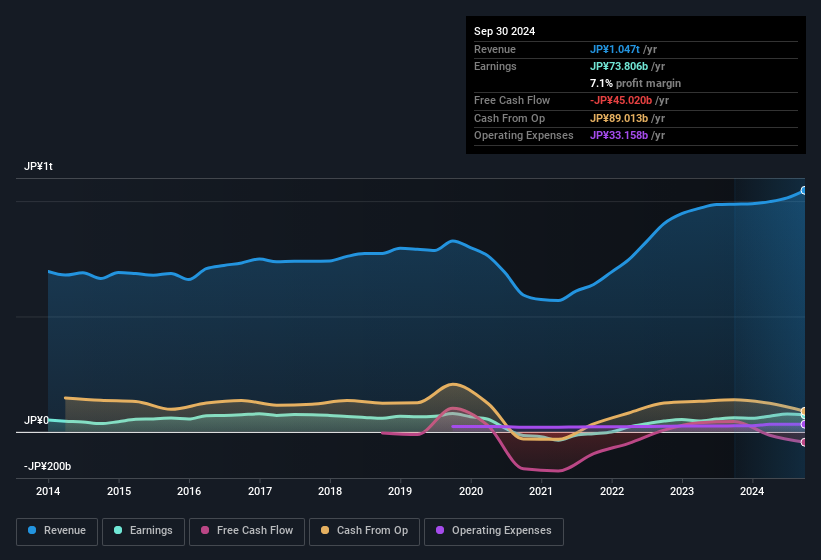Click the 2020 year on the timeline axis
Viewport: 821px width, 560px height.
(x=471, y=491)
